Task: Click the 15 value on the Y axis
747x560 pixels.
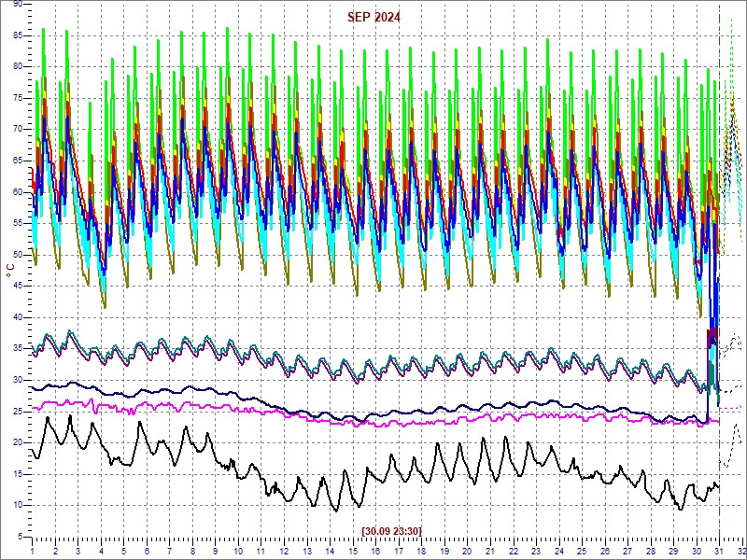Action: point(18,474)
